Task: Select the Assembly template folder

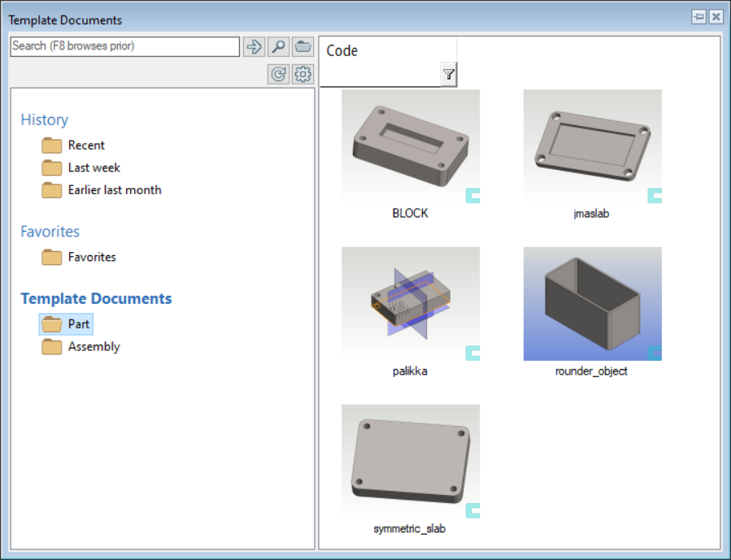Action: point(94,347)
